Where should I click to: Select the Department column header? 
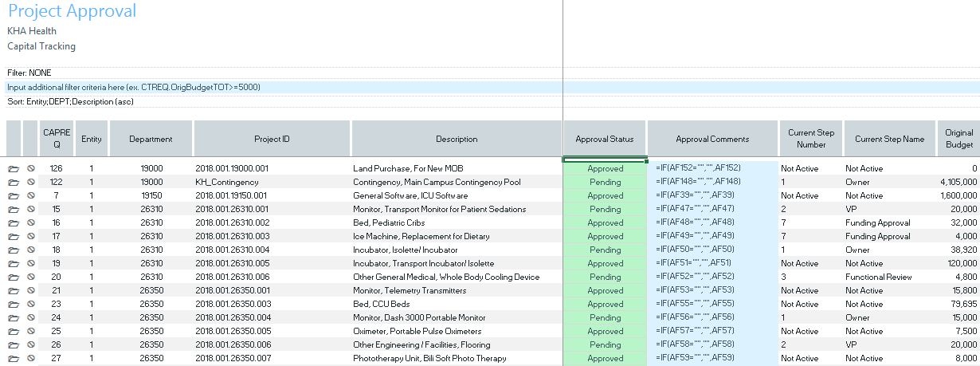151,139
